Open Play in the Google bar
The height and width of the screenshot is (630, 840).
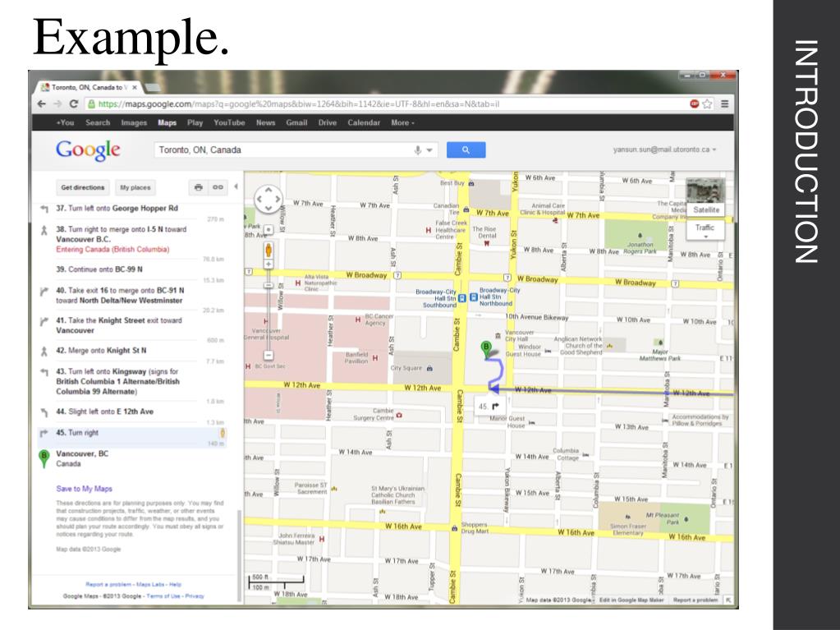click(195, 122)
